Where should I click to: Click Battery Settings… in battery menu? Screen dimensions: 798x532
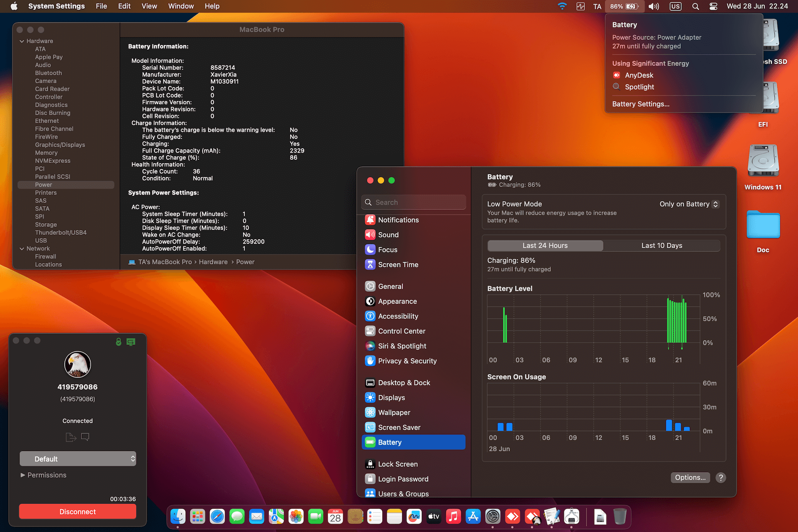640,104
